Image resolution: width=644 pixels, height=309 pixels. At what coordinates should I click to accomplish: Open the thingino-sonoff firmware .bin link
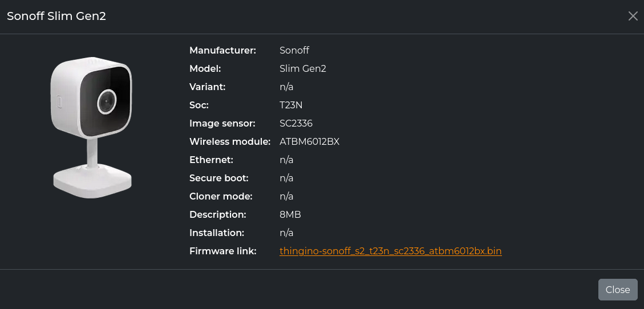[391, 251]
